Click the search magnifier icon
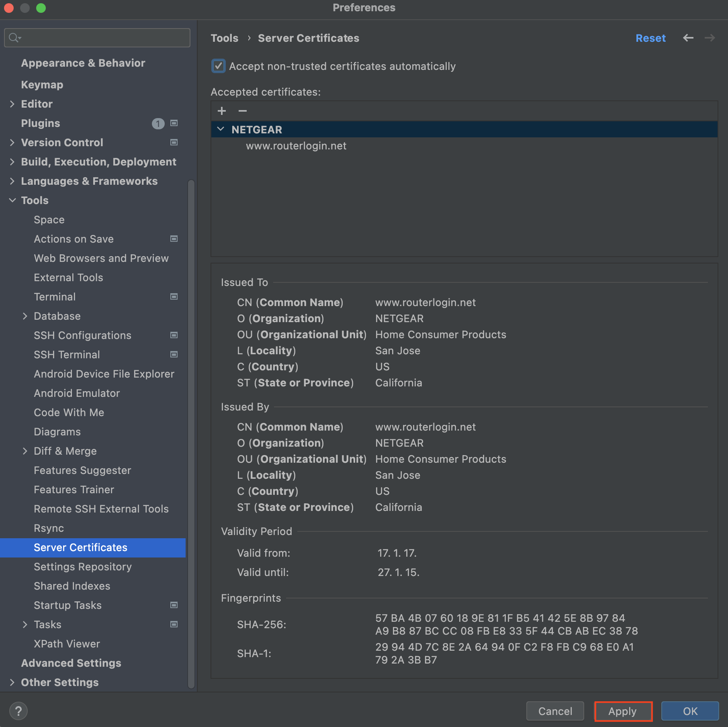This screenshot has height=727, width=728. pos(14,38)
